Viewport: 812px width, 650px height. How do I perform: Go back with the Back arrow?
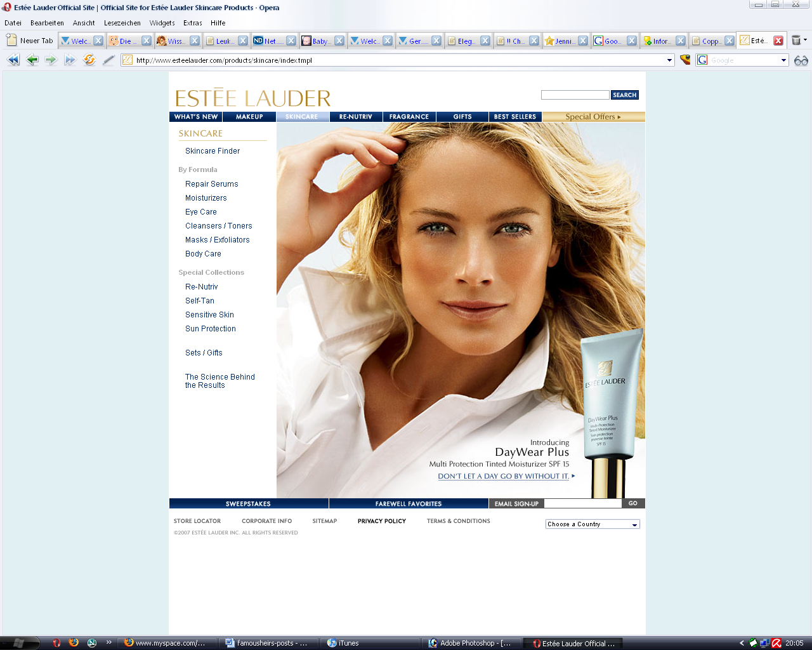[x=32, y=60]
